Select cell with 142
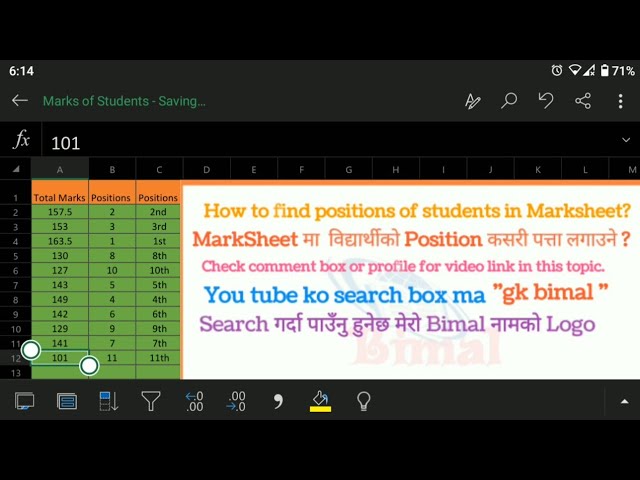Screen dimensions: 640x480 tap(60, 314)
